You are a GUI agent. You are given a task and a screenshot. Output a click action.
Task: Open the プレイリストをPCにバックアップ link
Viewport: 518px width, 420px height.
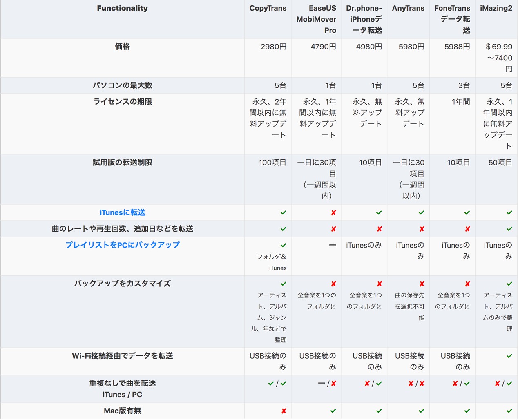point(122,245)
